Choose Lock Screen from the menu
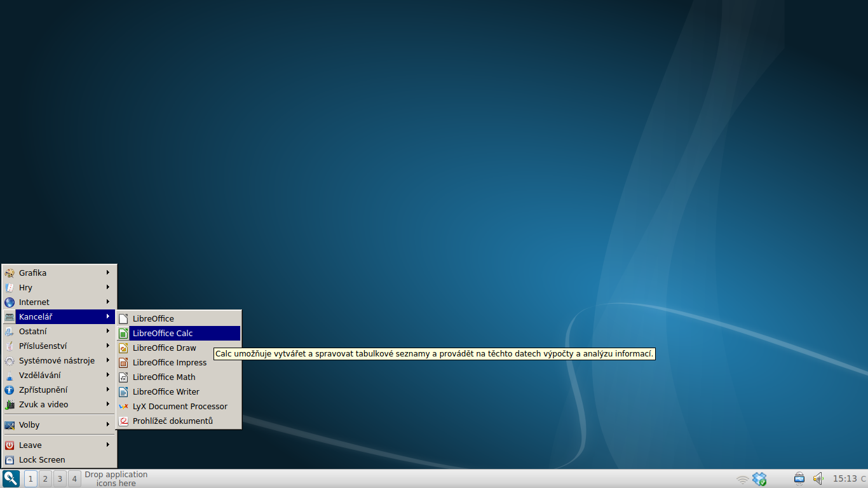Viewport: 868px width, 488px height. click(41, 459)
